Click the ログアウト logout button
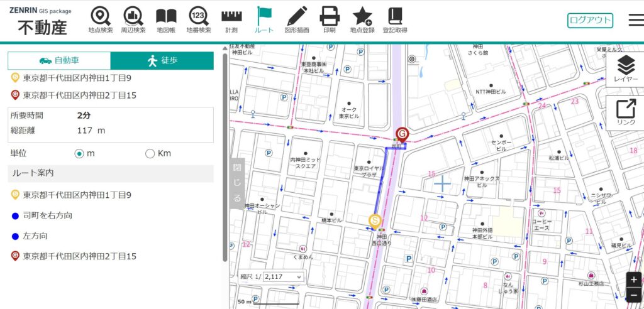Image resolution: width=644 pixels, height=309 pixels. tap(589, 20)
